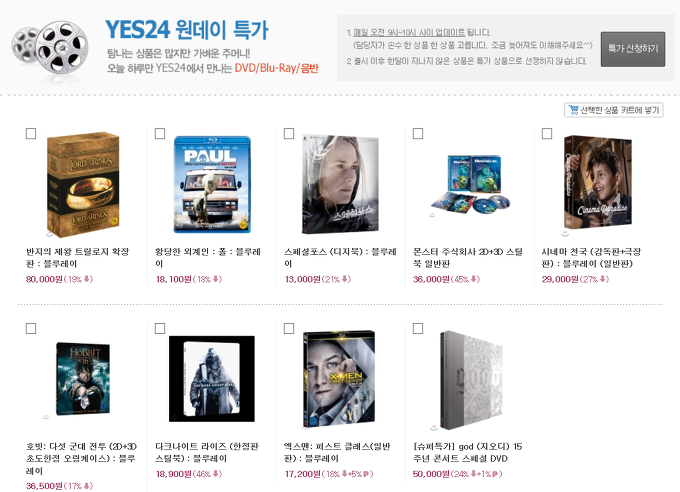Open the 스페셜포스 (디지북) title link

click(x=340, y=258)
